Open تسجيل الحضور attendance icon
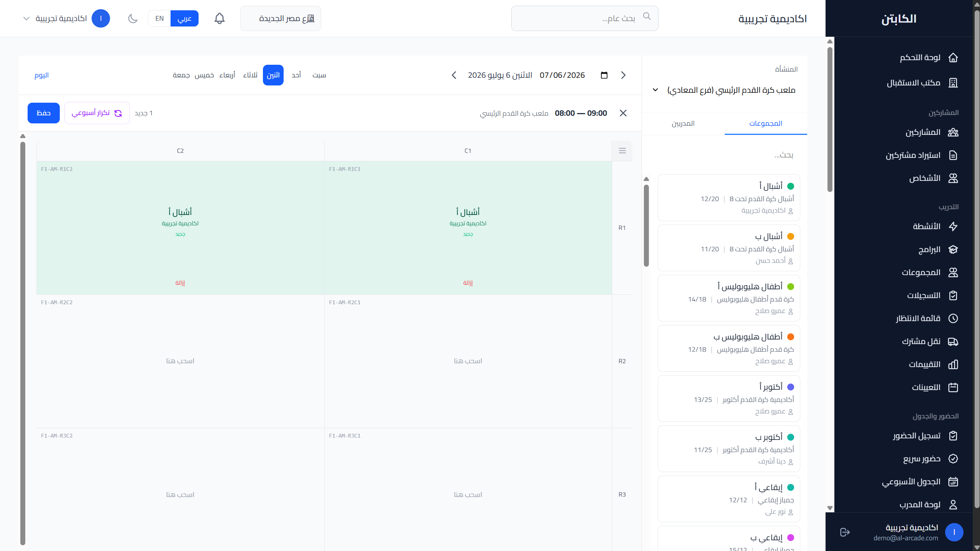 pos(953,436)
